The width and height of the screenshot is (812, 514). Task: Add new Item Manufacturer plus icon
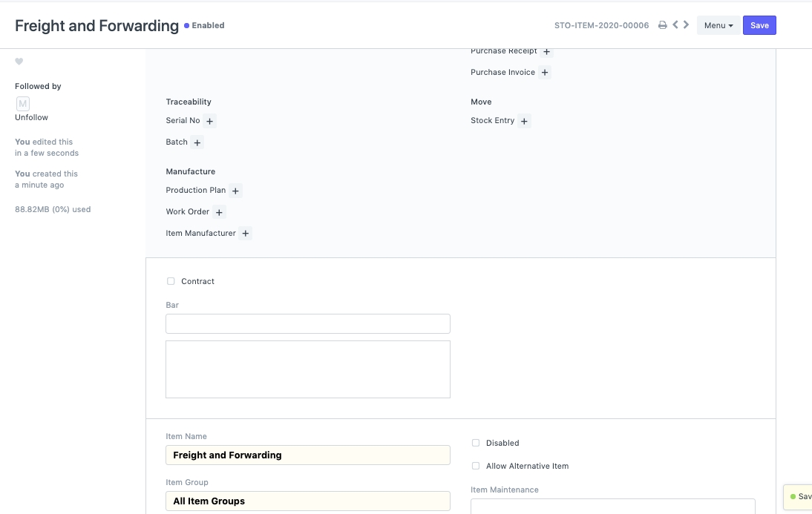(246, 234)
